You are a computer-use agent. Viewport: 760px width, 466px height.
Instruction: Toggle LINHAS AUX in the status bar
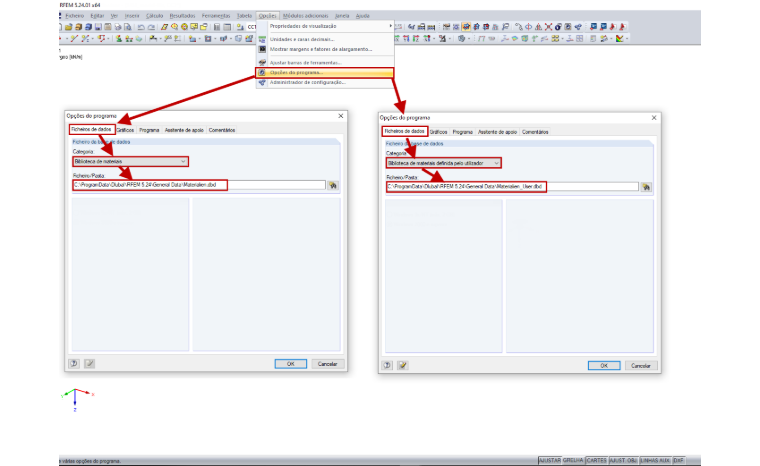coord(655,460)
